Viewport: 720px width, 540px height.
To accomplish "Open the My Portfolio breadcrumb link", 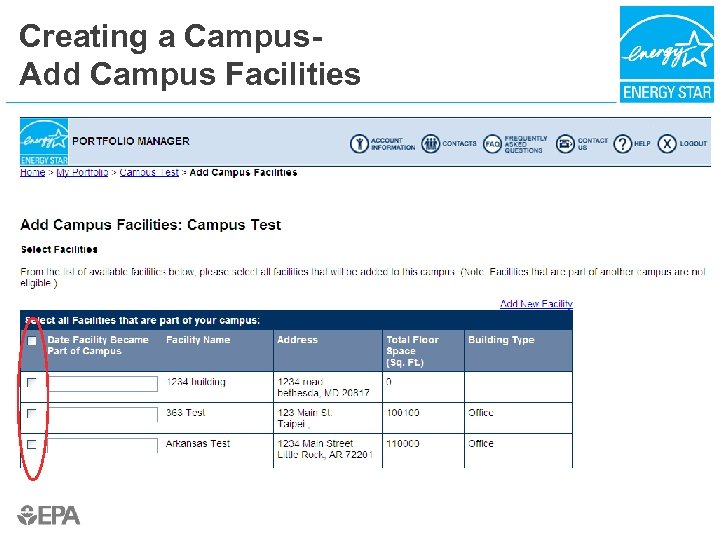I will [x=82, y=173].
